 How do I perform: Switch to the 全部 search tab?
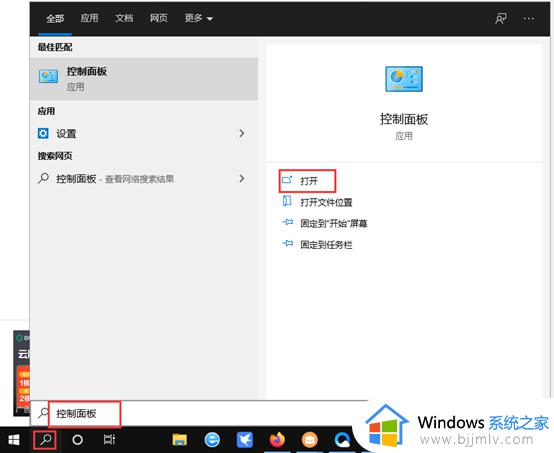pyautogui.click(x=55, y=18)
